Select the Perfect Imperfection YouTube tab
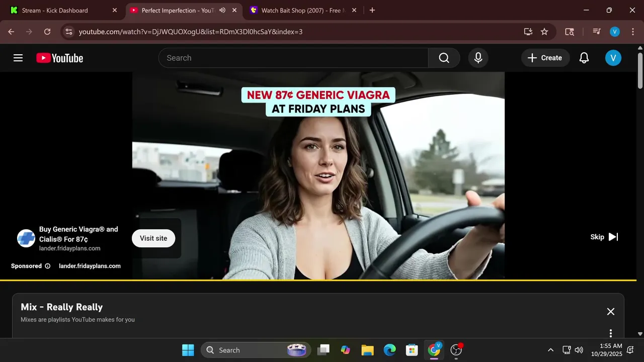The height and width of the screenshot is (362, 644). (x=178, y=10)
